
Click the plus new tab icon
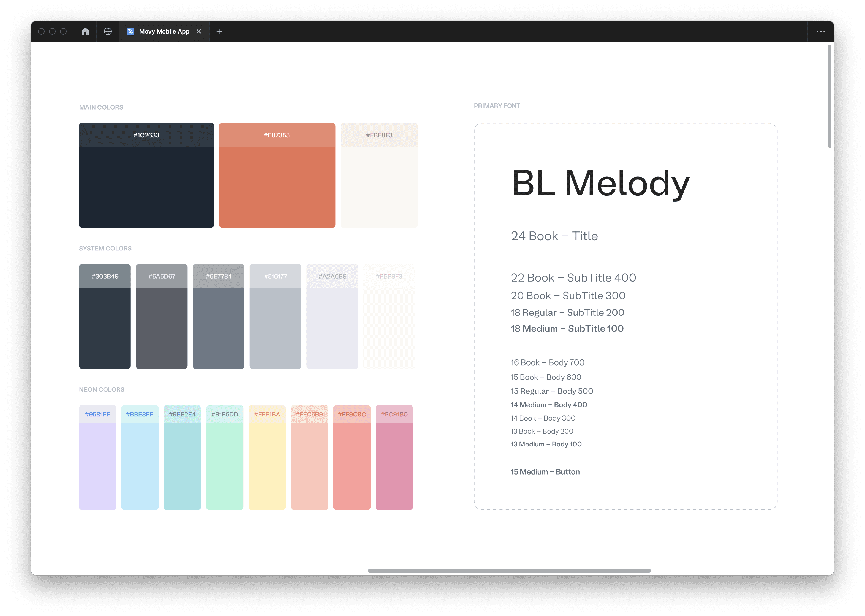coord(219,31)
